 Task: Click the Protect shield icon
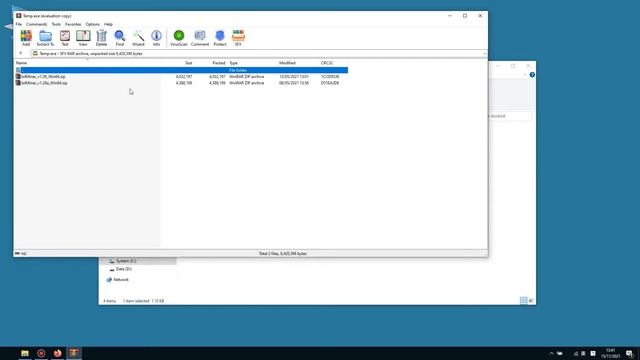[220, 38]
